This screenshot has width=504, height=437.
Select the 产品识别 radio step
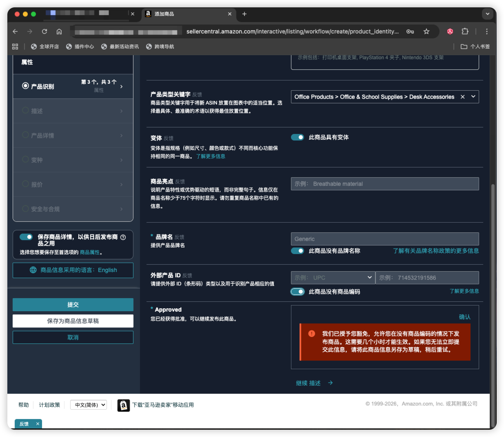(x=25, y=86)
